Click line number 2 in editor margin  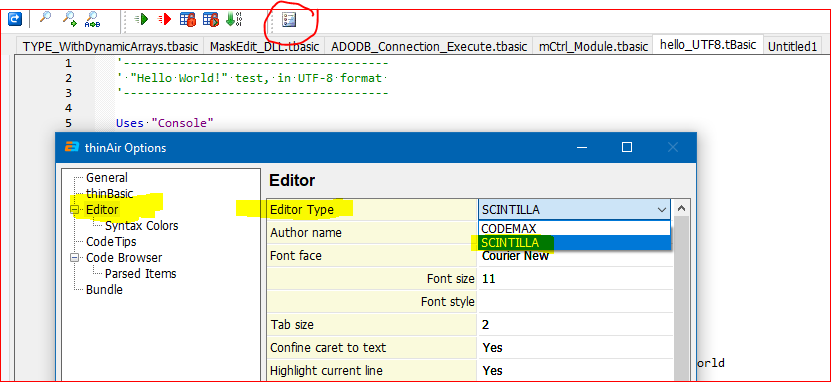point(68,78)
